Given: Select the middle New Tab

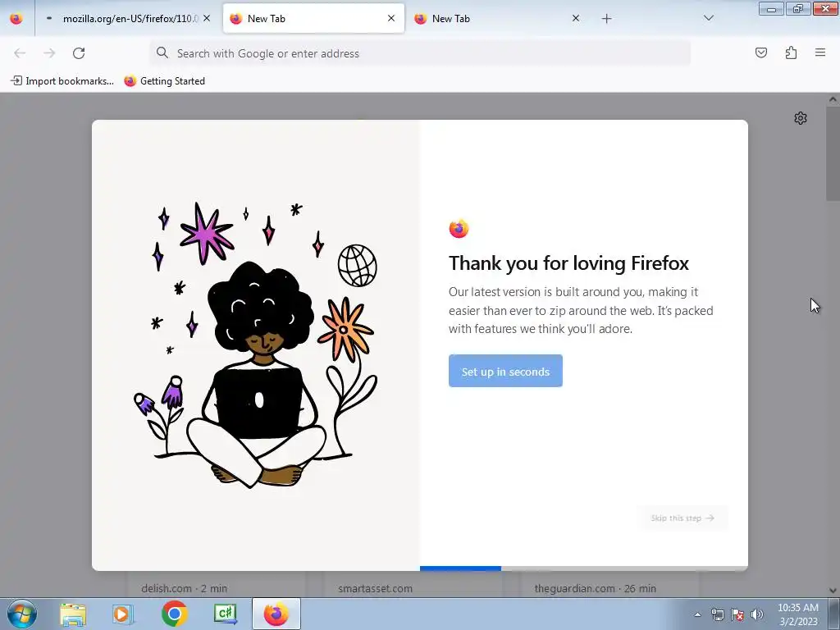Looking at the screenshot, I should (x=313, y=19).
